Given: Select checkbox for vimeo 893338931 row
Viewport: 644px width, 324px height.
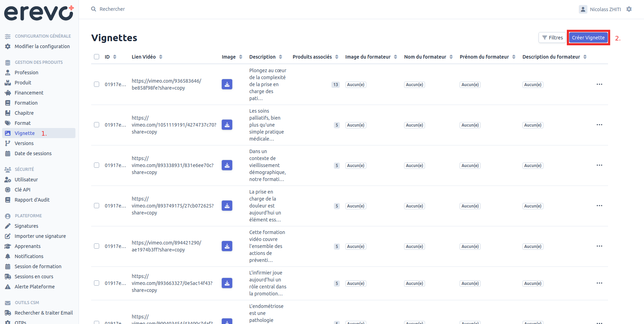Looking at the screenshot, I should click(x=97, y=165).
